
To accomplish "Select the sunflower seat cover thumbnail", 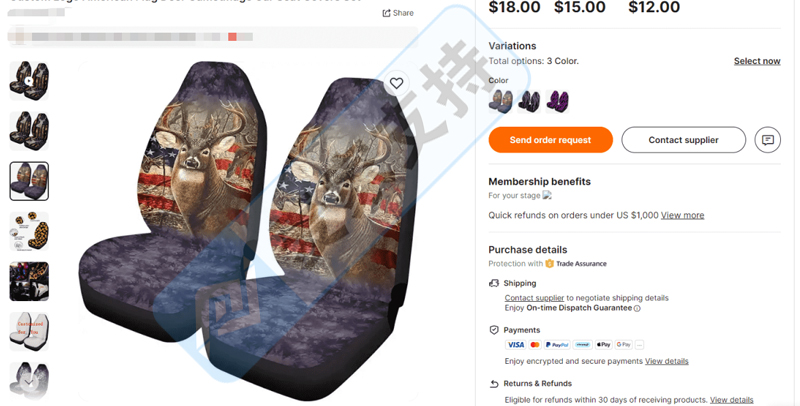I will 29,232.
